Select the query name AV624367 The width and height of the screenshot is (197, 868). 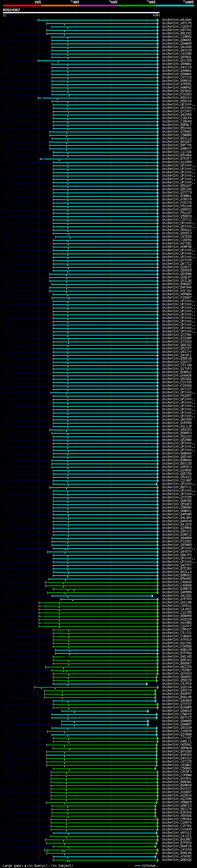click(11, 10)
